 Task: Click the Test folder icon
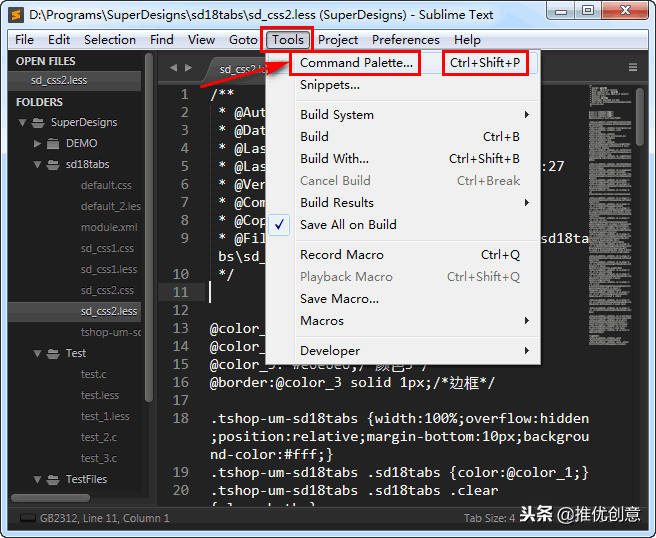[53, 354]
